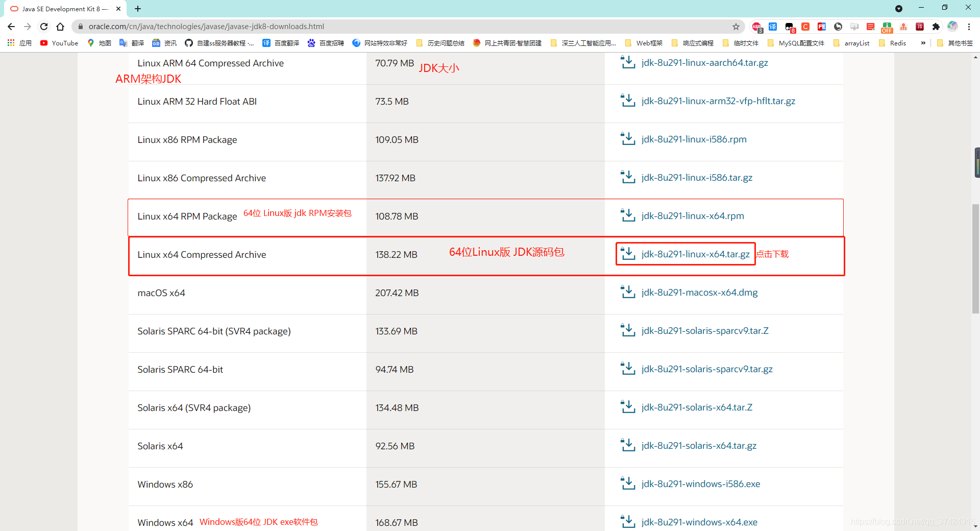Expand the Web框架 bookmark folder
The image size is (980, 531).
click(x=643, y=43)
